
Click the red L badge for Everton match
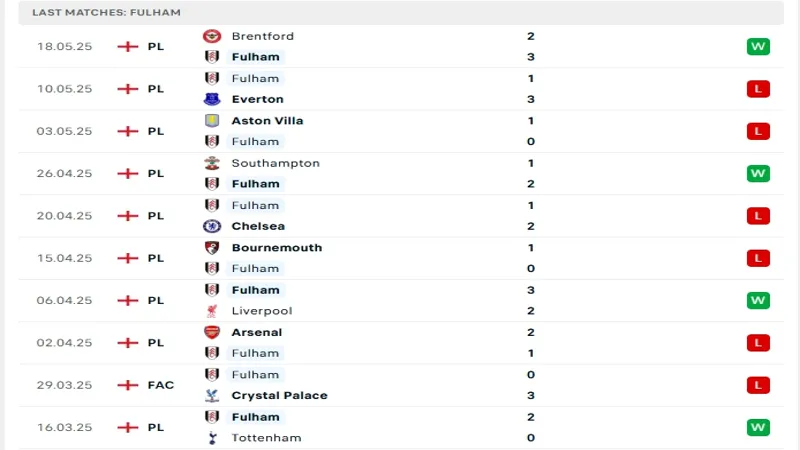point(758,89)
